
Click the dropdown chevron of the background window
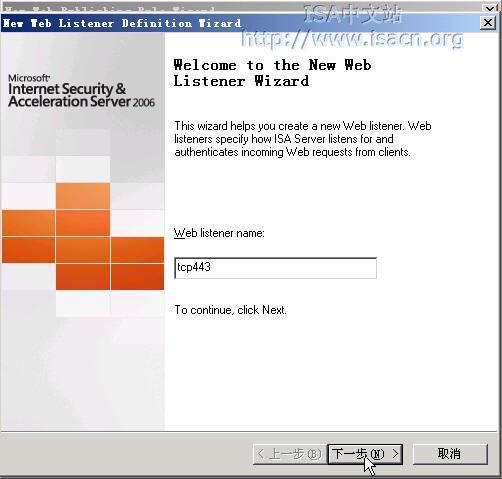click(490, 8)
